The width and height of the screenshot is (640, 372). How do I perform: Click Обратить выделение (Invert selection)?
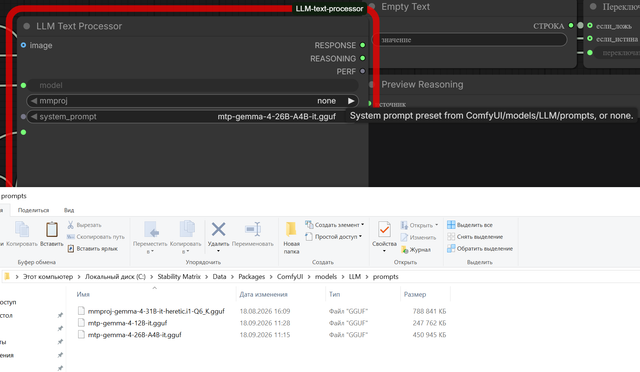pyautogui.click(x=480, y=248)
